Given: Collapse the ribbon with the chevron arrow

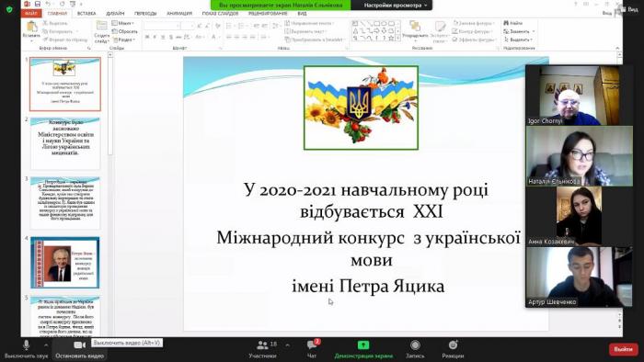Looking at the screenshot, I should [617, 48].
